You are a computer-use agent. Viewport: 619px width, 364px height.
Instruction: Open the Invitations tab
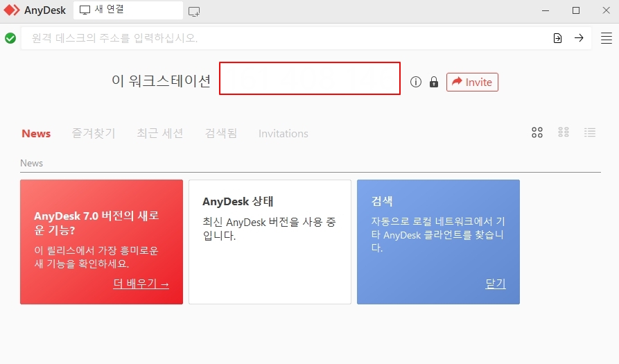pos(283,133)
